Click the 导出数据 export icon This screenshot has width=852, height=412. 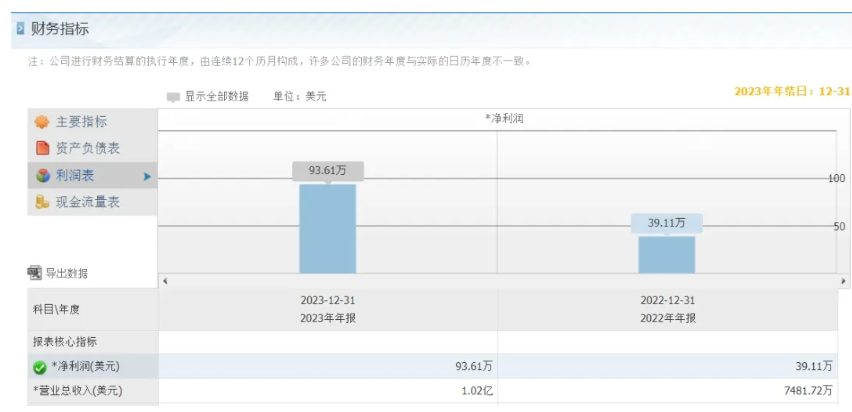(x=35, y=273)
